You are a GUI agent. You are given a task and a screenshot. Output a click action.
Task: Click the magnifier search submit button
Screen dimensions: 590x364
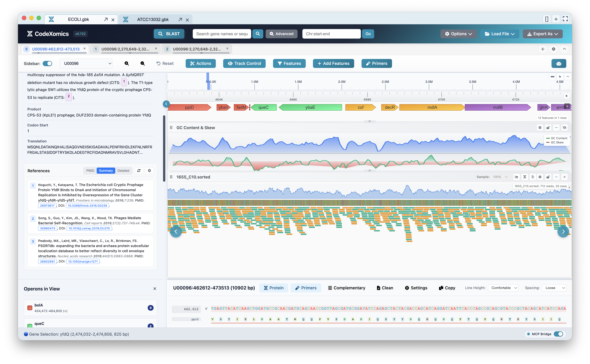(257, 34)
